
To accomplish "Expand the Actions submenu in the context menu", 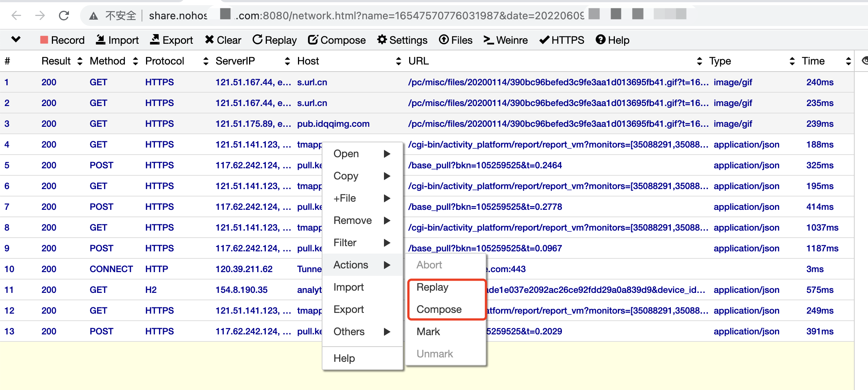I will coord(351,265).
